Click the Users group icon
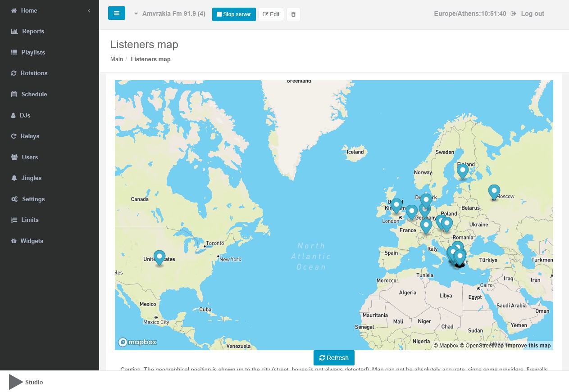569x392 pixels. pos(14,158)
